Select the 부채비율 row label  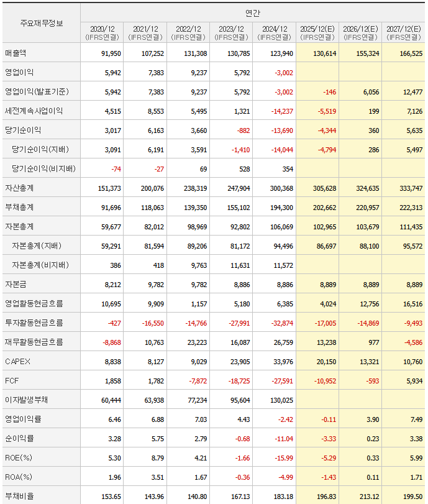[19, 497]
